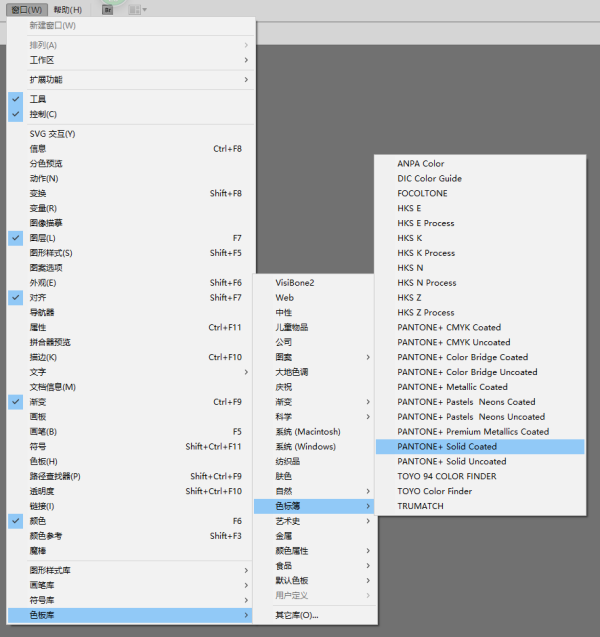Expand the 艺术史 swatch library submenu

point(314,521)
